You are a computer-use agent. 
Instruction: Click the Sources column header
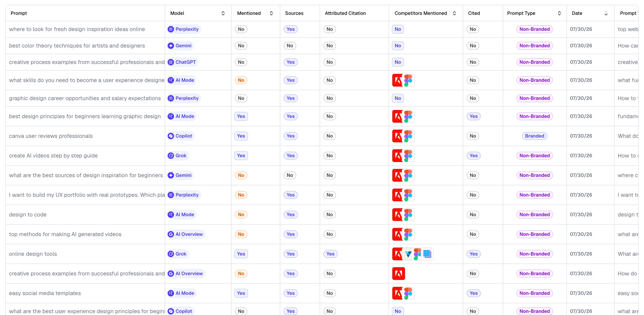(x=294, y=13)
